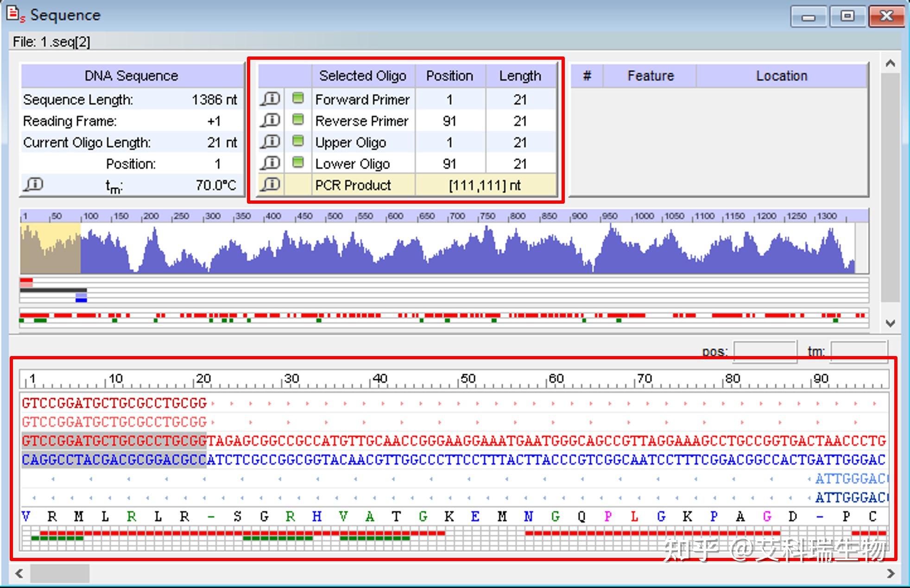Click the Feature column header
The image size is (910, 588).
(650, 76)
